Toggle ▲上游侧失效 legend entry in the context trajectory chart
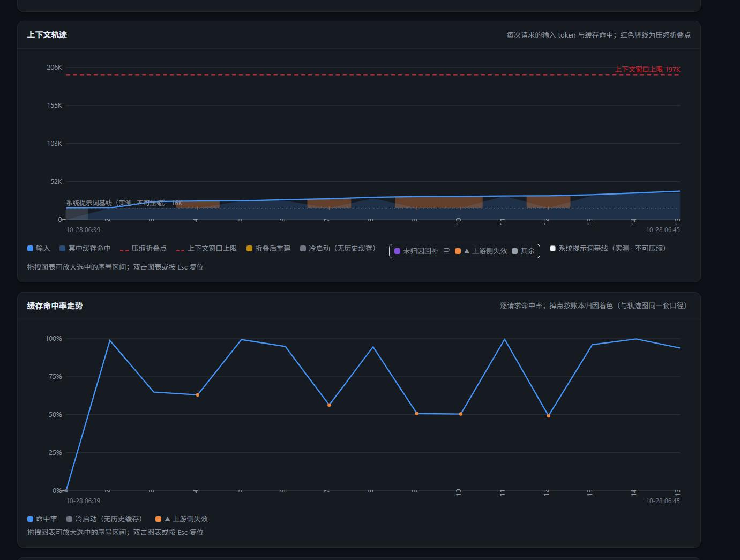The height and width of the screenshot is (560, 740). [481, 251]
